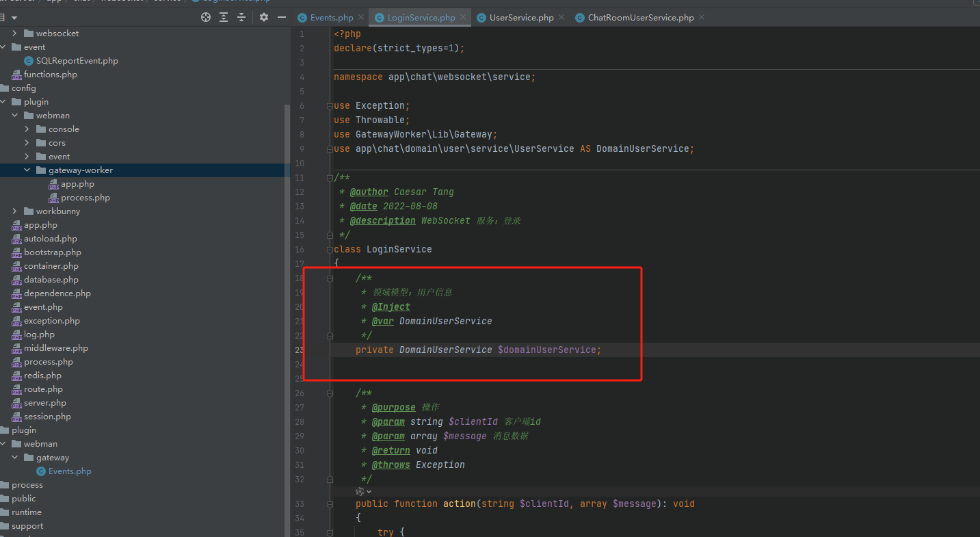Select the config folder in tree
The height and width of the screenshot is (537, 980).
click(24, 88)
